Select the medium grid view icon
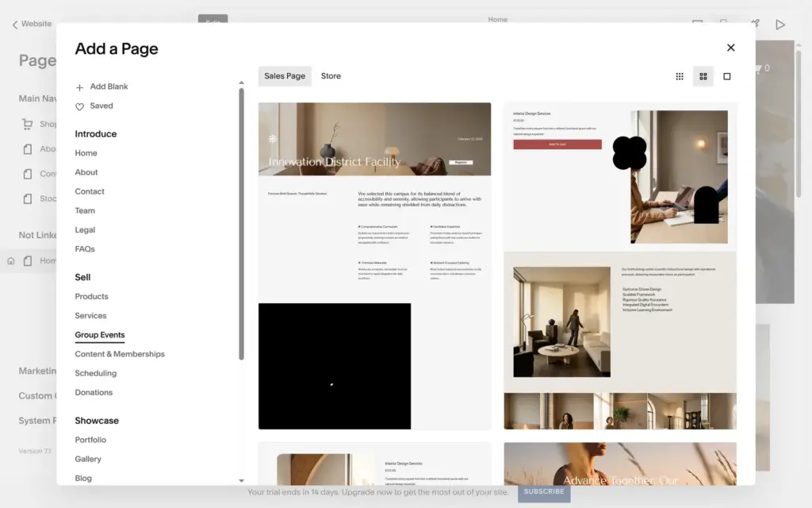812x508 pixels. click(703, 76)
